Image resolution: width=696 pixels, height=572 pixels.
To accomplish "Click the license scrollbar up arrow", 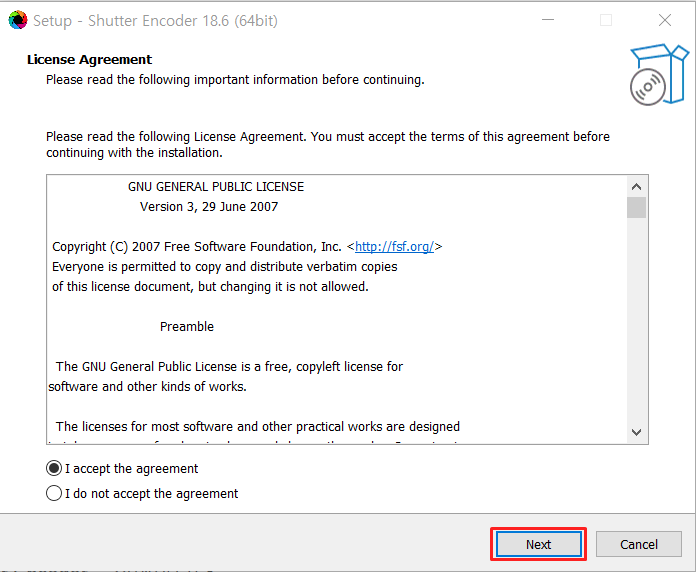I will click(637, 187).
